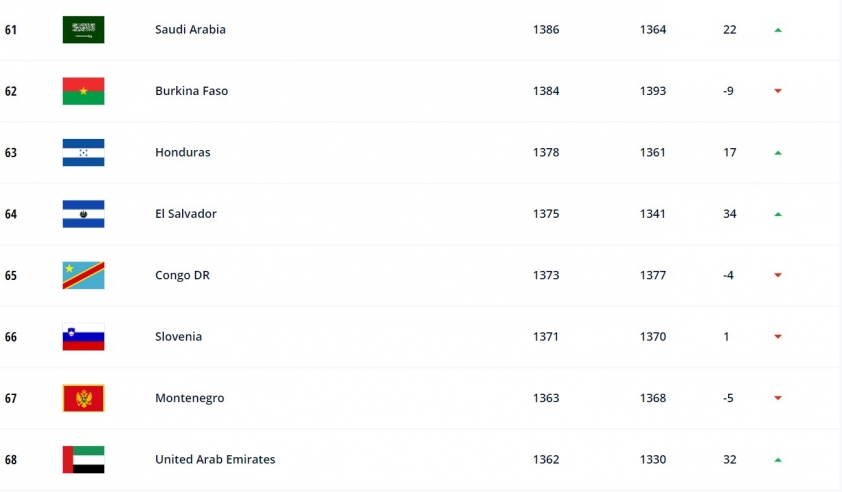
Task: Click the Saudi Arabia flag icon
Action: pos(83,30)
